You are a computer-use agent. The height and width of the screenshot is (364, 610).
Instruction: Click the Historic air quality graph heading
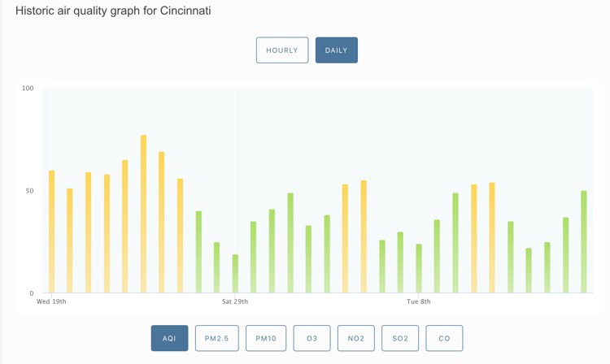[x=113, y=11]
